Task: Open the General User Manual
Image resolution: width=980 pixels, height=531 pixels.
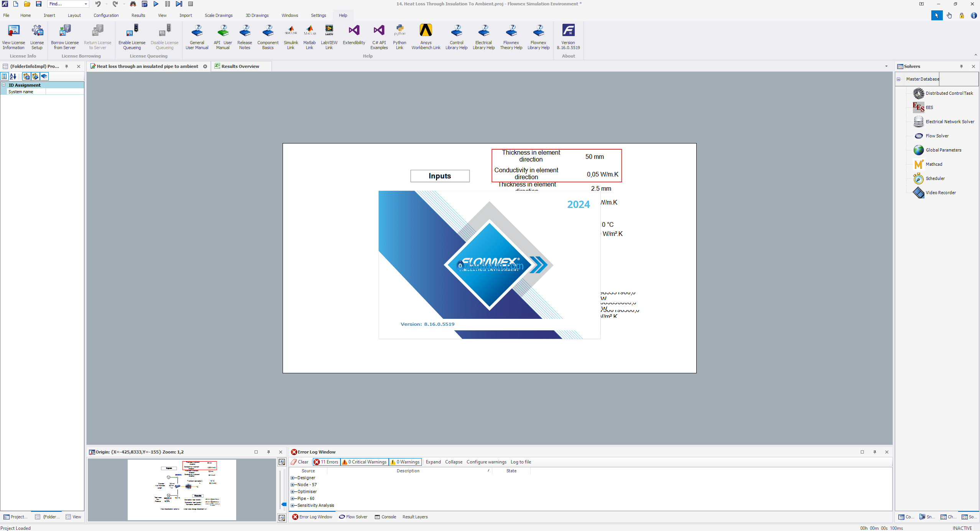Action: pos(197,37)
